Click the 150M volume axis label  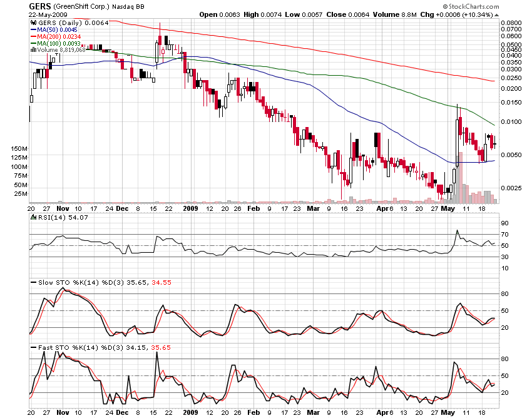click(x=19, y=148)
